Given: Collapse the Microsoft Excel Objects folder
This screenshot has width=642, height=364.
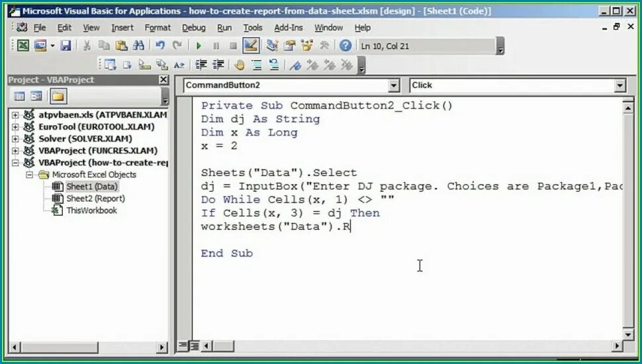Looking at the screenshot, I should [x=30, y=175].
